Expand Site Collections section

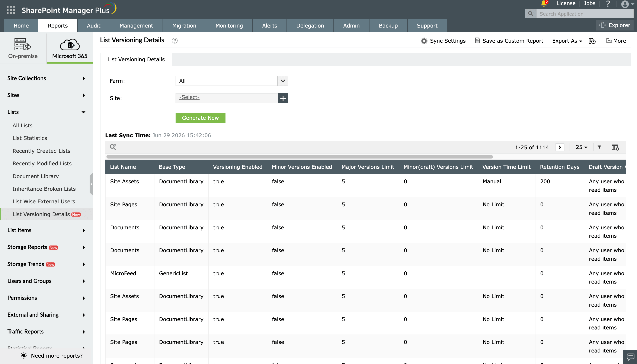pos(47,78)
